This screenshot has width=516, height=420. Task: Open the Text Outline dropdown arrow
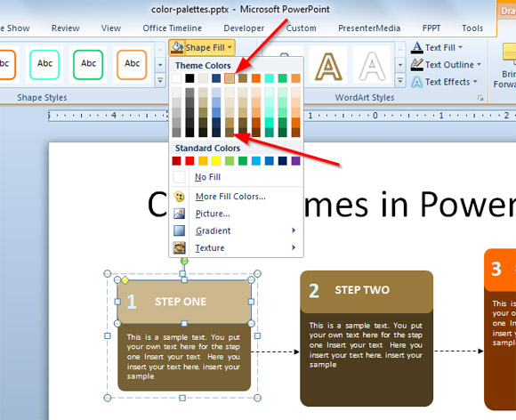coord(480,65)
